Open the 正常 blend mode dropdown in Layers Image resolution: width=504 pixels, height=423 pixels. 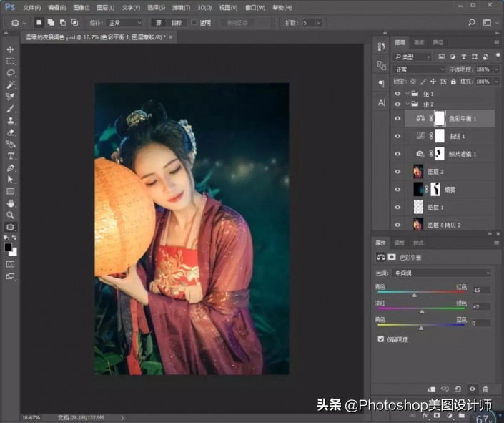[x=419, y=69]
